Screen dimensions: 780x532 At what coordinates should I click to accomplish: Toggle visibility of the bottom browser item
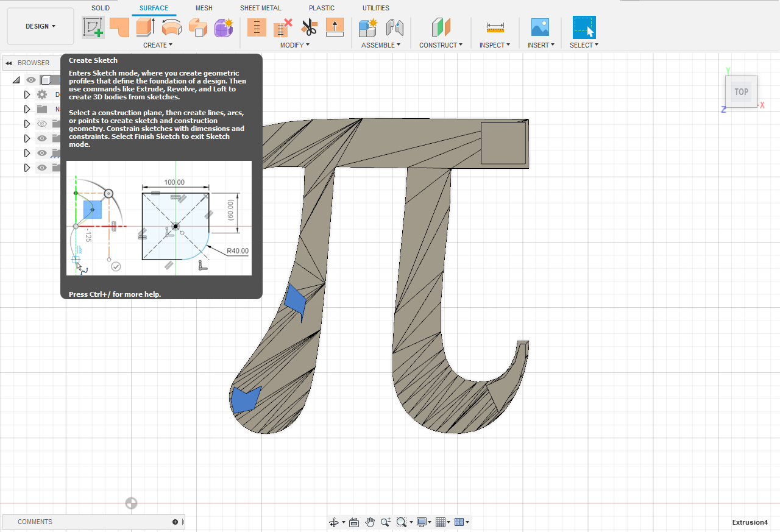(42, 168)
